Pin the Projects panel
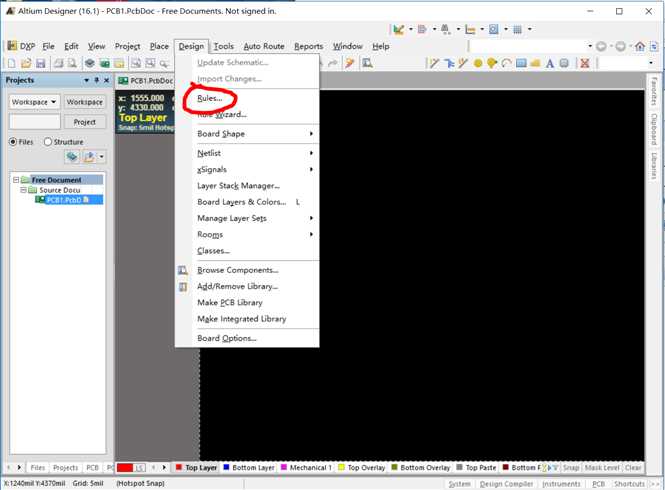Screen dimensions: 665x490 (x=97, y=80)
